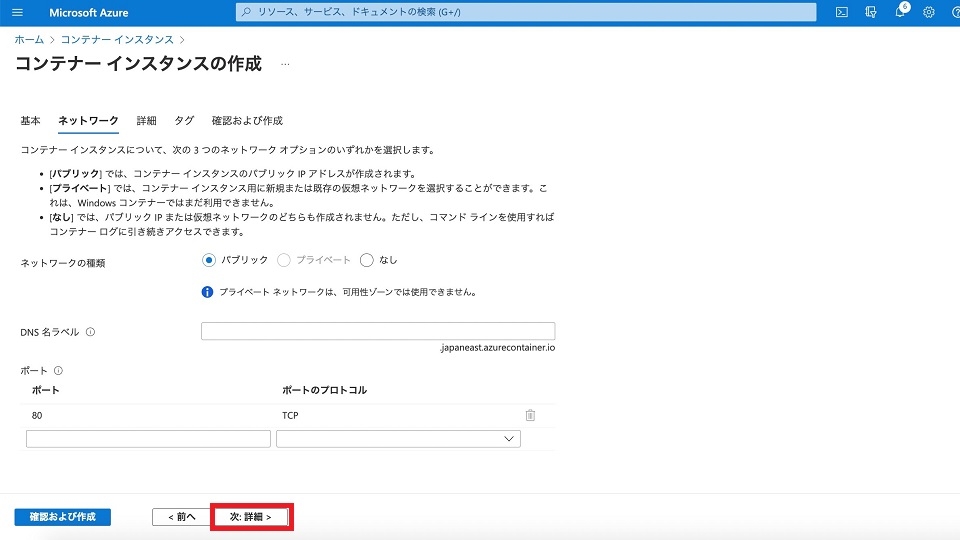Image resolution: width=960 pixels, height=540 pixels.
Task: Follow the コンテナー インスタンス breadcrumb link
Action: point(117,39)
